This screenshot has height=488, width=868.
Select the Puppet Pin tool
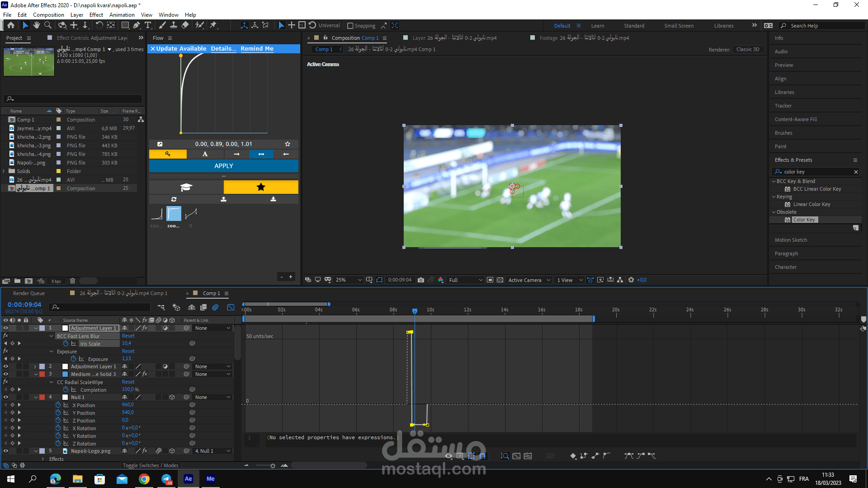(213, 25)
